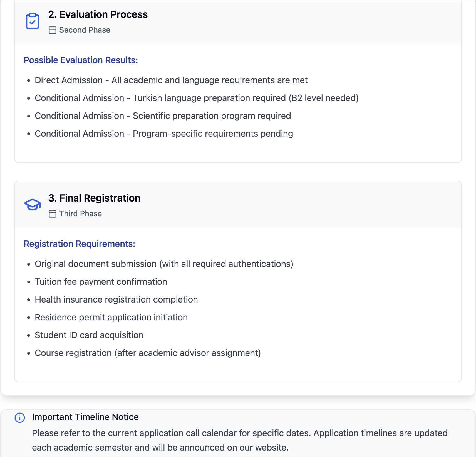Click the Tuition fee payment confirmation item
Screen dimensions: 476x457
pyautogui.click(x=101, y=282)
